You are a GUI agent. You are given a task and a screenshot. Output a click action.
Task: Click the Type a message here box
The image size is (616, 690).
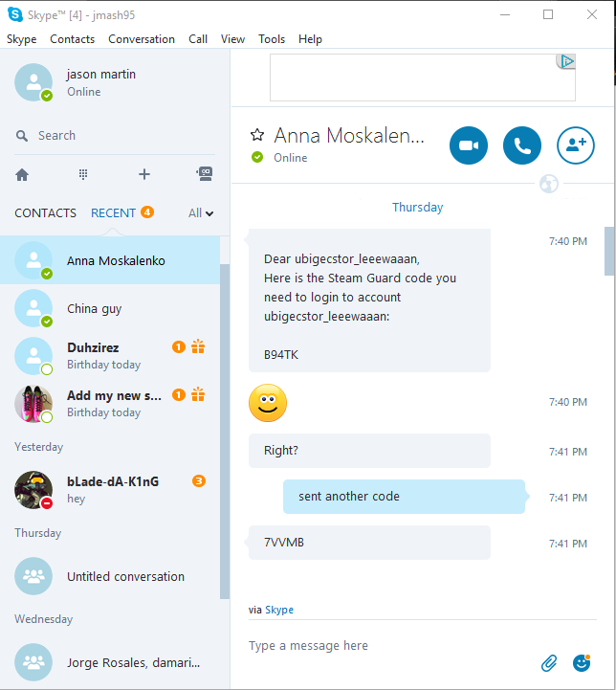click(391, 646)
